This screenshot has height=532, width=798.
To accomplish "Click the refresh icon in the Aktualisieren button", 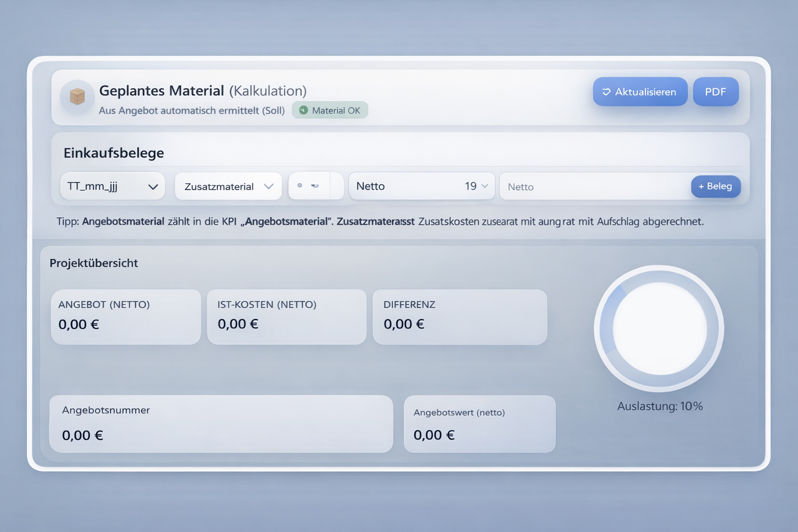I will click(606, 92).
